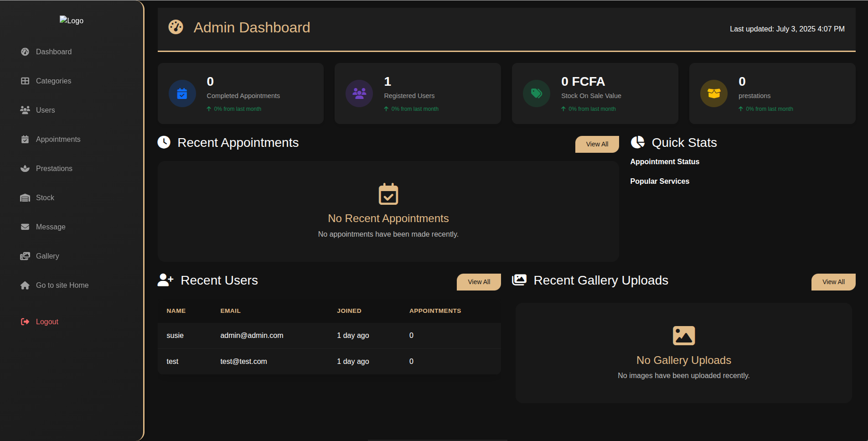The width and height of the screenshot is (868, 441).
Task: Click the green Stock On Sale tag icon
Action: (x=536, y=94)
